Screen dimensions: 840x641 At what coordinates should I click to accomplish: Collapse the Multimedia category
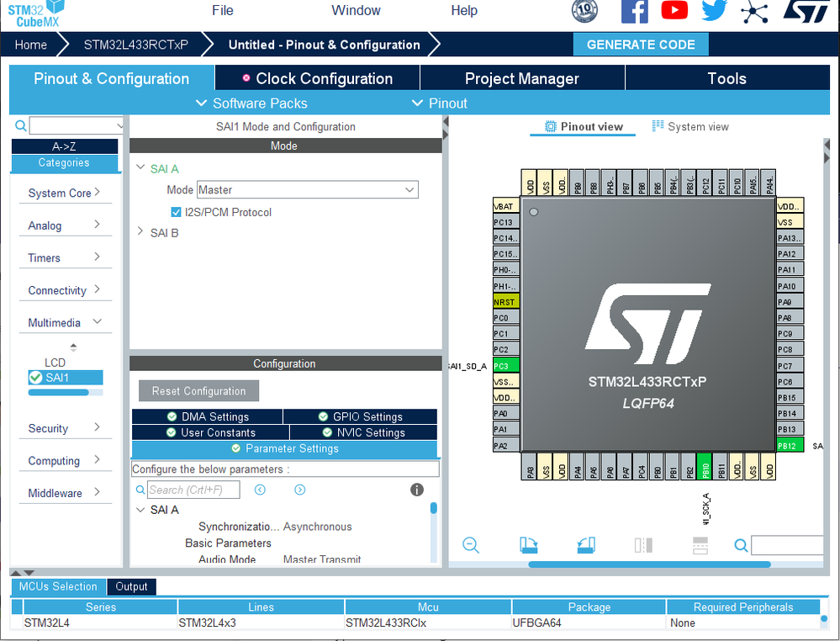click(x=64, y=322)
